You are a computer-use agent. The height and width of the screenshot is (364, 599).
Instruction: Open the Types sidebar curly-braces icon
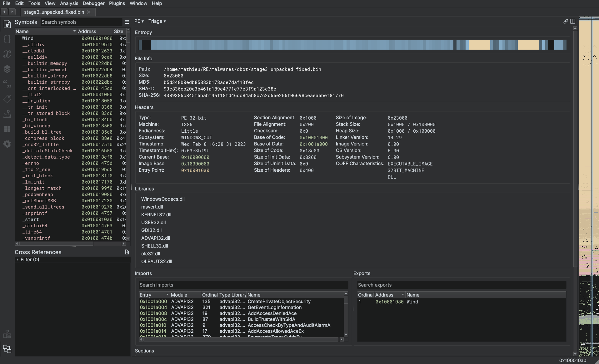point(7,39)
